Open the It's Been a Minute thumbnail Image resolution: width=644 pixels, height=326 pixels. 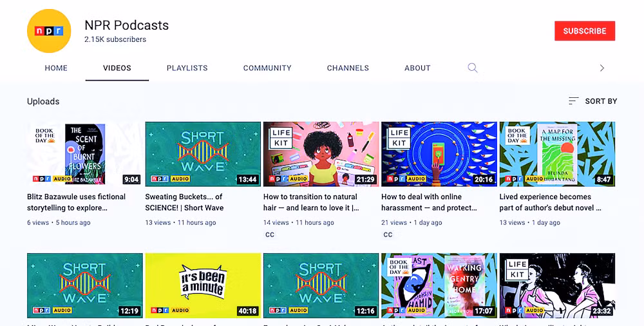coord(203,285)
